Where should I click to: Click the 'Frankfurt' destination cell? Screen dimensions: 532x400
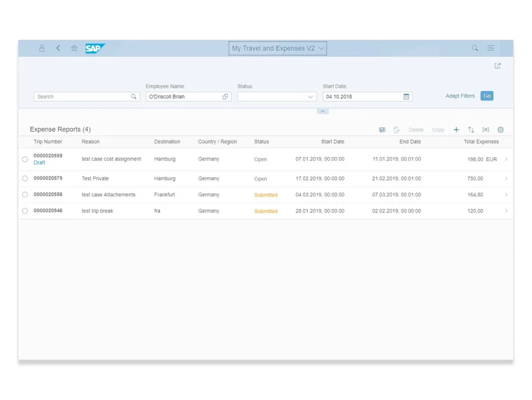pyautogui.click(x=164, y=195)
